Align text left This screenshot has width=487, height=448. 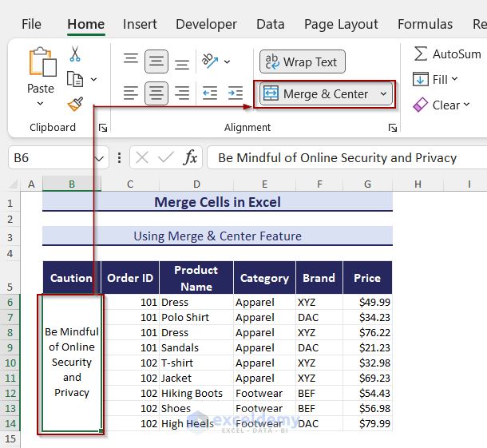tap(131, 93)
